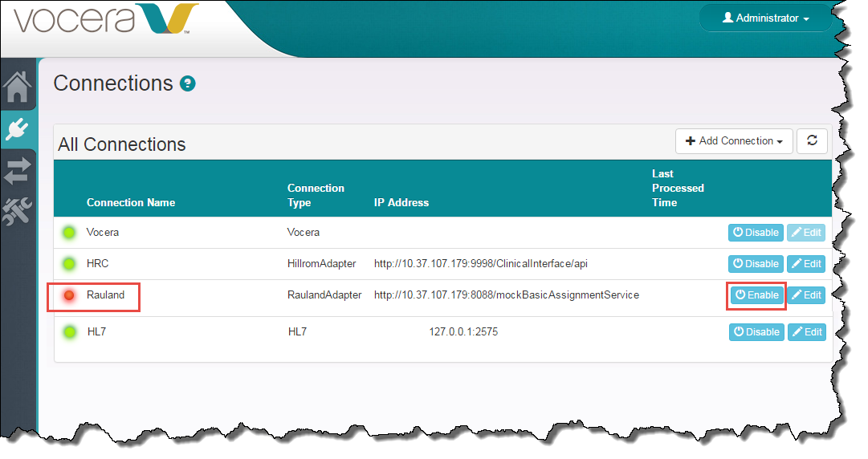
Task: Click the red Rauland status indicator
Action: (x=69, y=295)
